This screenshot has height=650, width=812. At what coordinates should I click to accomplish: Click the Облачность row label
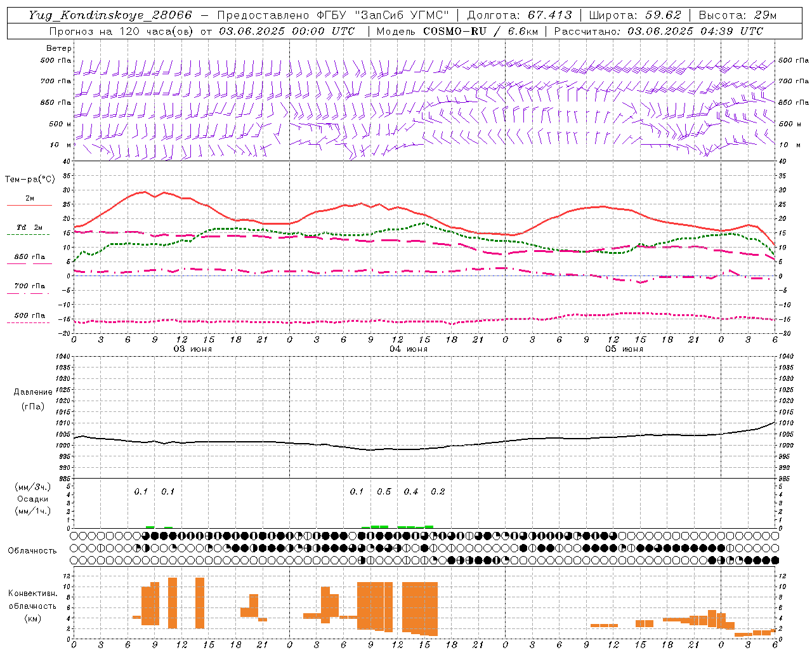point(32,551)
